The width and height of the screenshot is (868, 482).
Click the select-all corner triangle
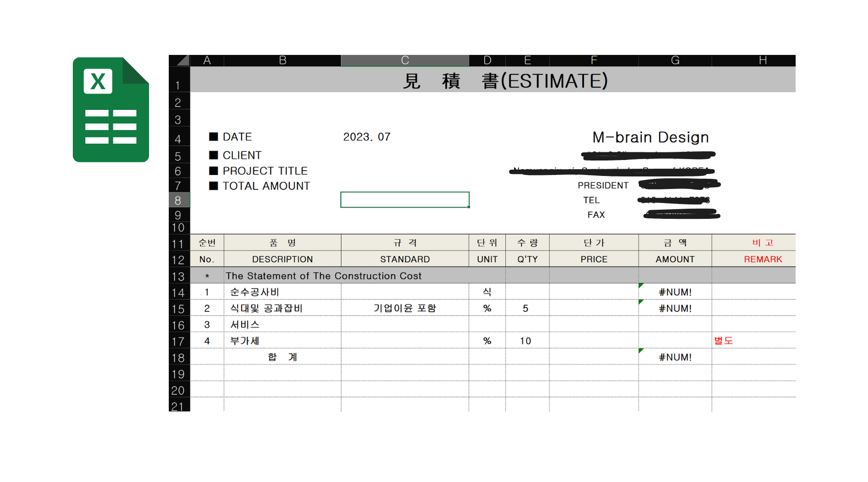(182, 60)
